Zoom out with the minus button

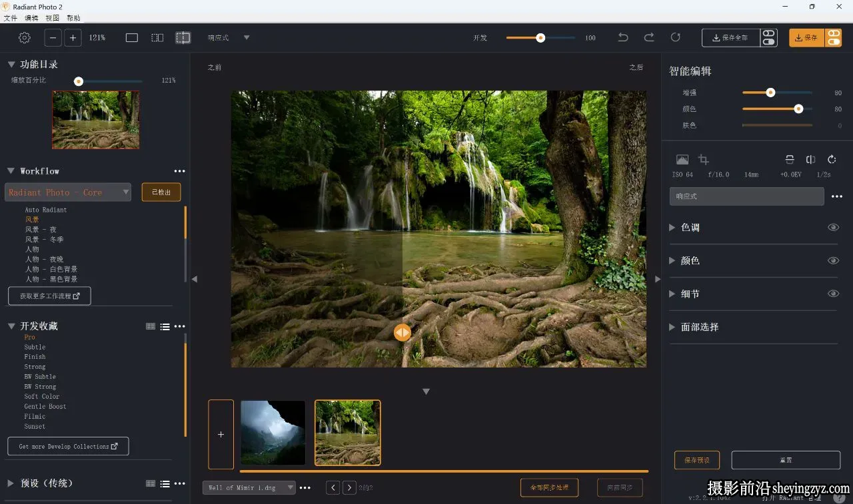[x=53, y=38]
